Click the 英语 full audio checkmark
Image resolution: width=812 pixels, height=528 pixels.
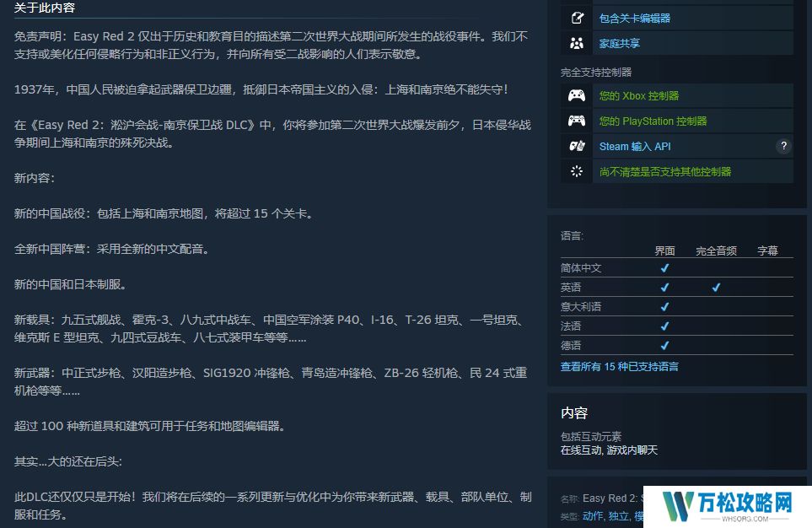[x=716, y=288]
